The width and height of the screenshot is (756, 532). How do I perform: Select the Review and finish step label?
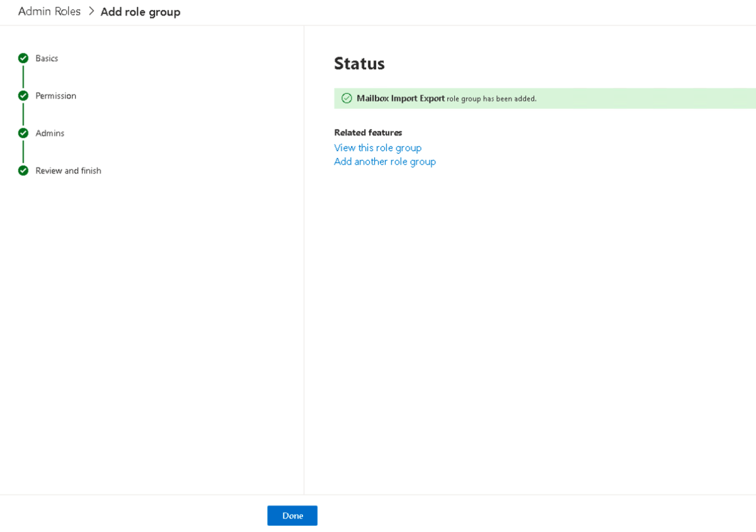[x=68, y=171]
